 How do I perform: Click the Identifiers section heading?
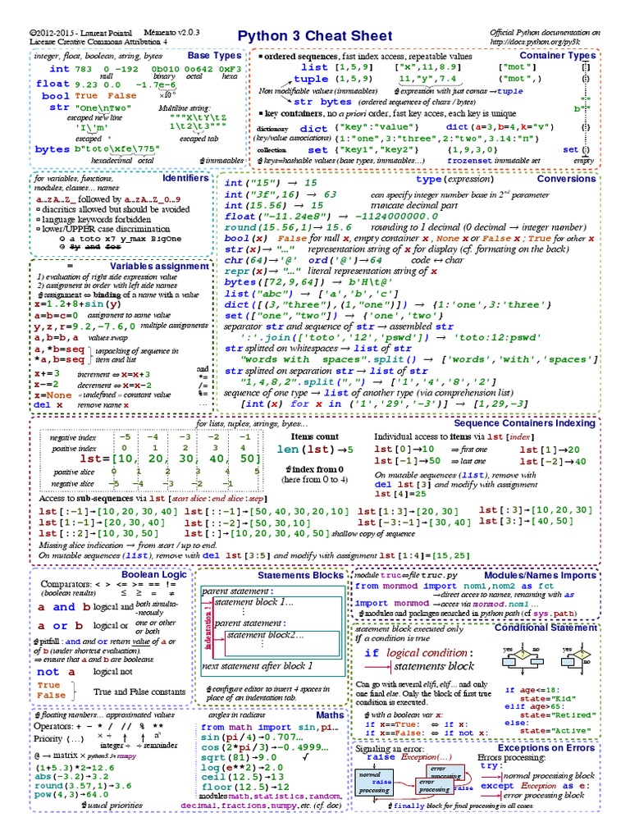point(185,178)
